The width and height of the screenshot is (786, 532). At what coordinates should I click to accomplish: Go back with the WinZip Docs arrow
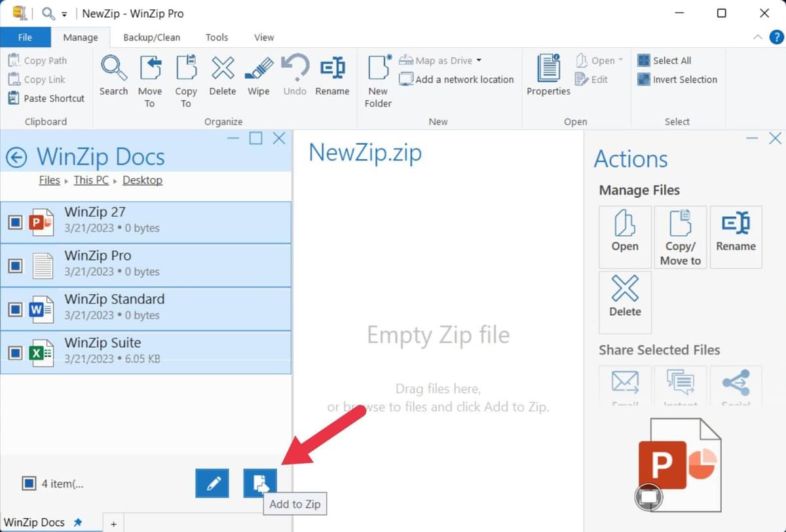[x=16, y=157]
